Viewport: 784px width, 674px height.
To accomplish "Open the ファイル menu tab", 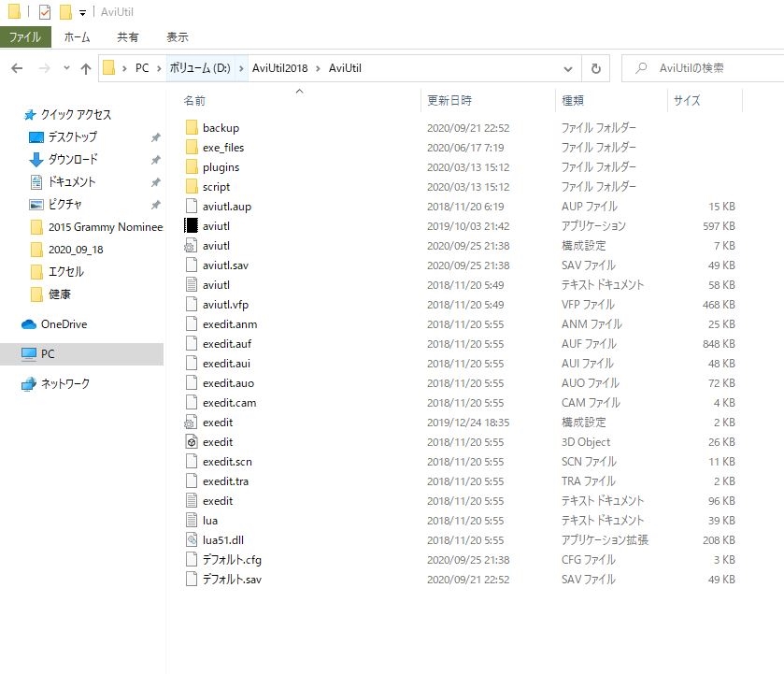I will coord(25,37).
